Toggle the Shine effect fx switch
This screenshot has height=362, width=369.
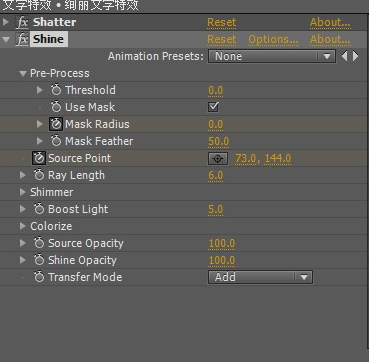22,39
